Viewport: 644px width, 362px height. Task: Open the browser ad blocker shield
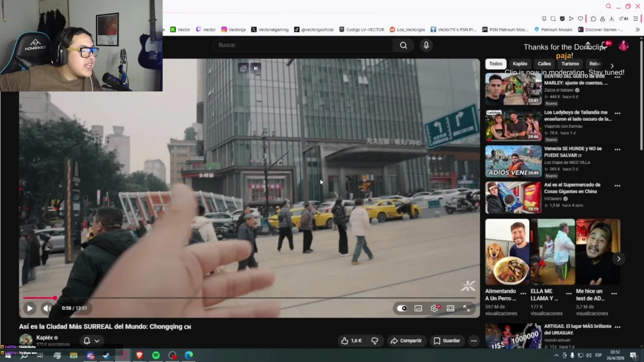point(562,19)
